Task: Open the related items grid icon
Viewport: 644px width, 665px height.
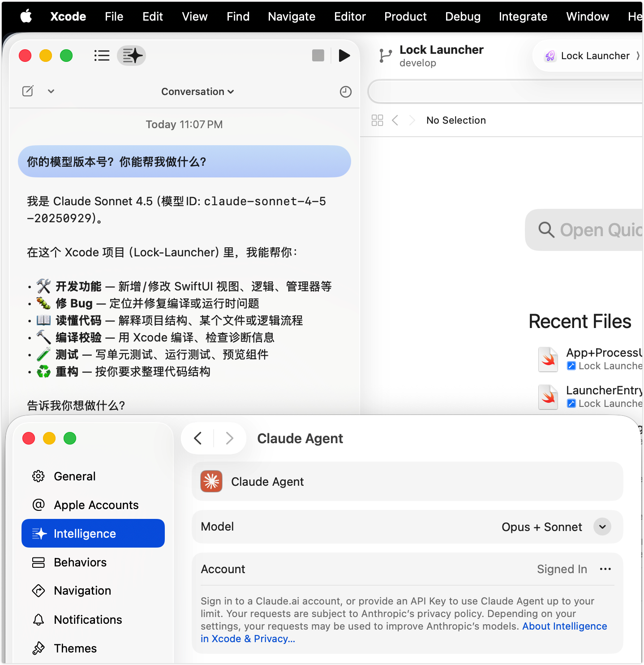Action: [x=378, y=120]
